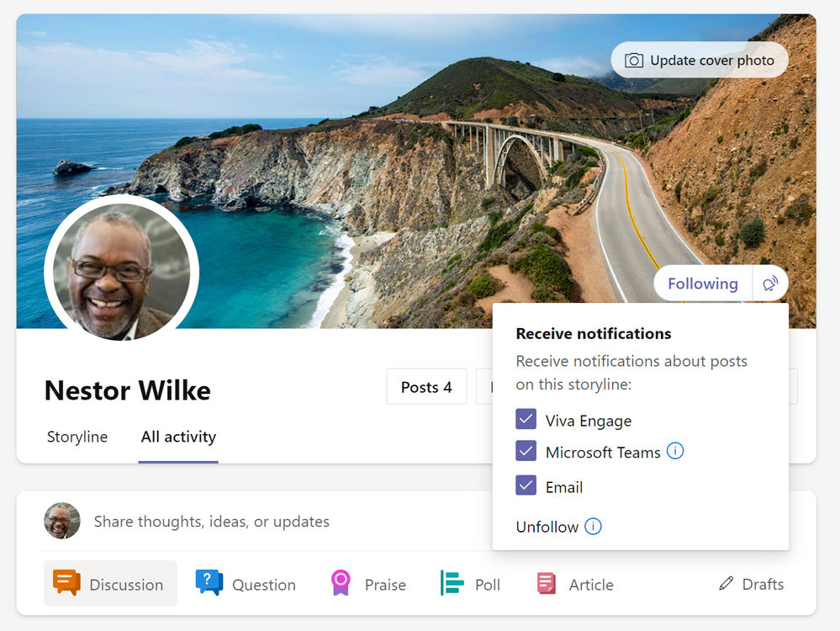Start a Poll using the Poll icon
Screen dimensions: 840x631
coord(452,583)
